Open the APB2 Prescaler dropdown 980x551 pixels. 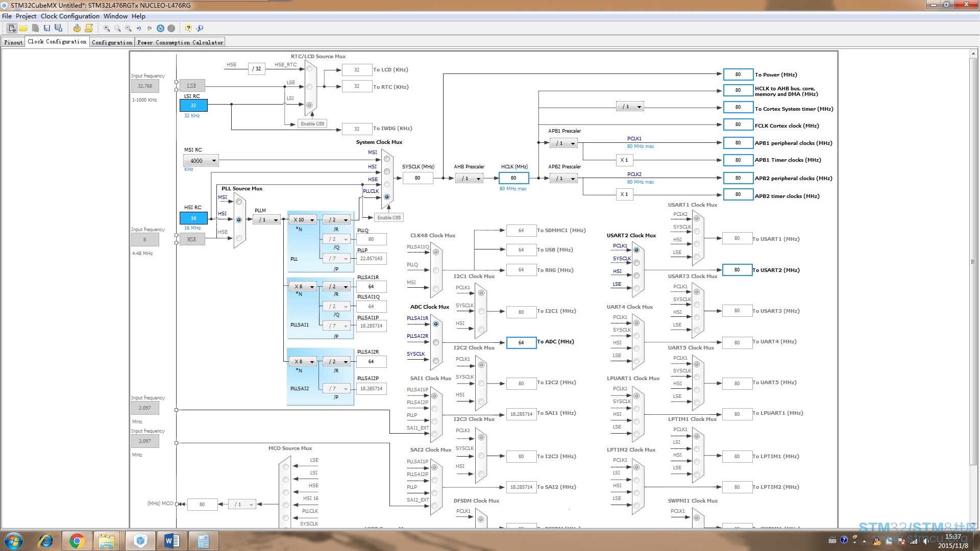pos(563,179)
